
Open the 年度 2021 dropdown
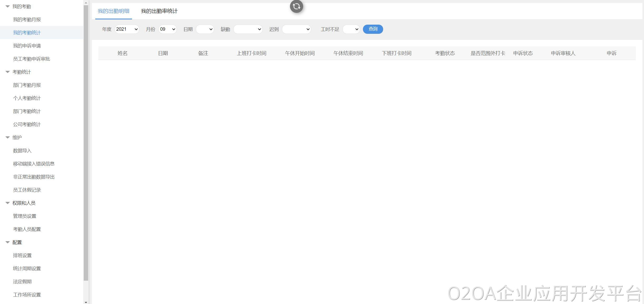point(127,29)
